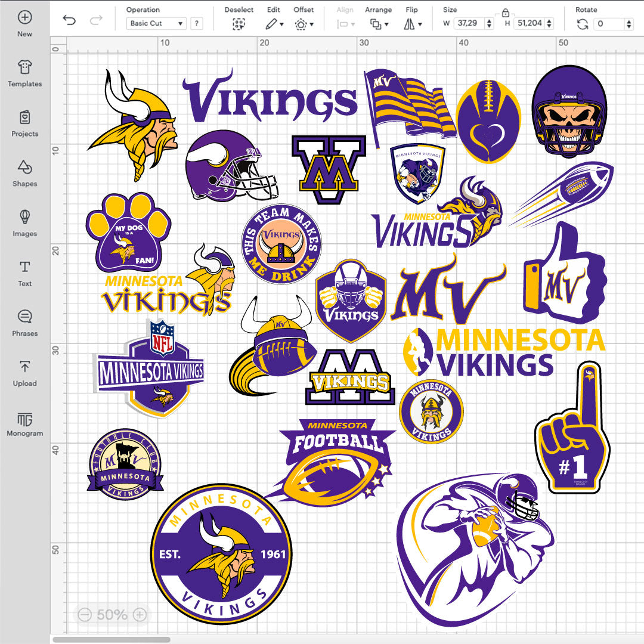Select the Football Club Minnesota state badge
Image resolution: width=644 pixels, height=644 pixels.
[125, 465]
